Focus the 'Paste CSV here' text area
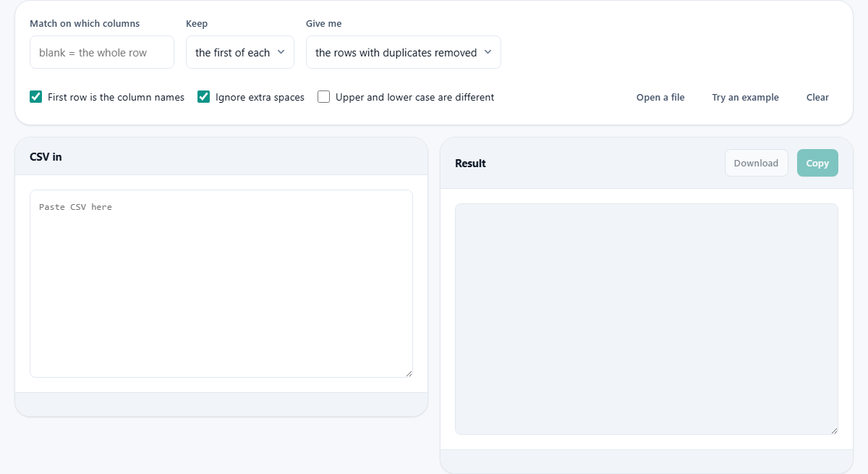 (221, 284)
